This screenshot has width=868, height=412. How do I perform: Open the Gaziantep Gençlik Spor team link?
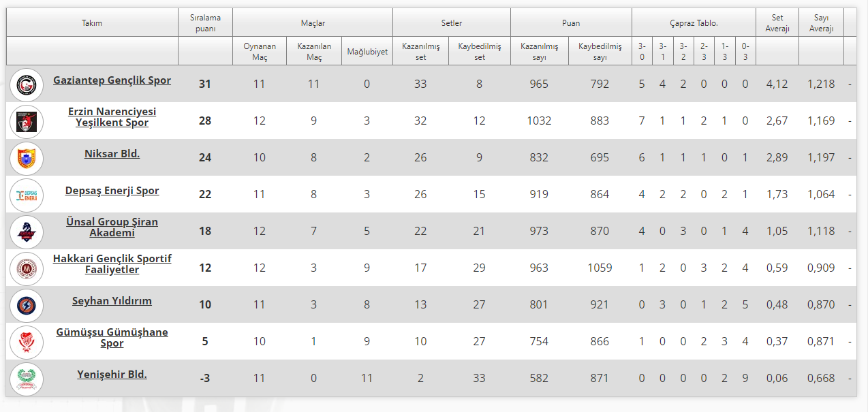pyautogui.click(x=112, y=80)
